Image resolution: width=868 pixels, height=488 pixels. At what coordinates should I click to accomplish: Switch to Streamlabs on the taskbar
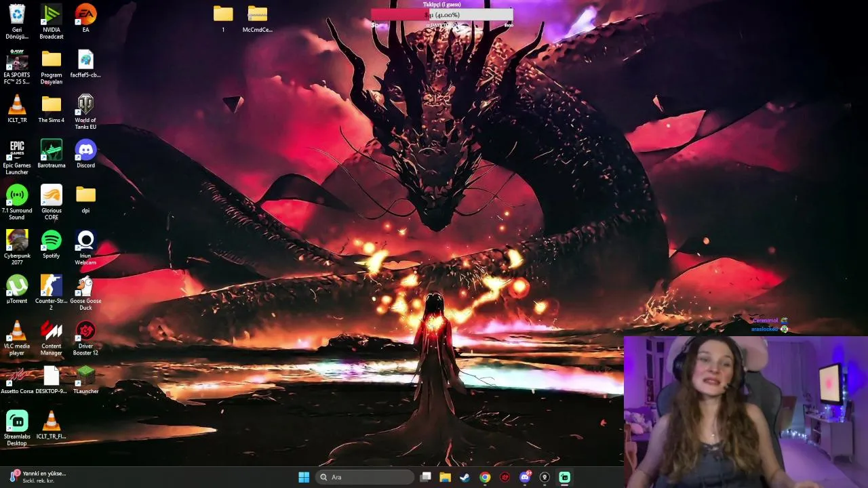coord(564,477)
